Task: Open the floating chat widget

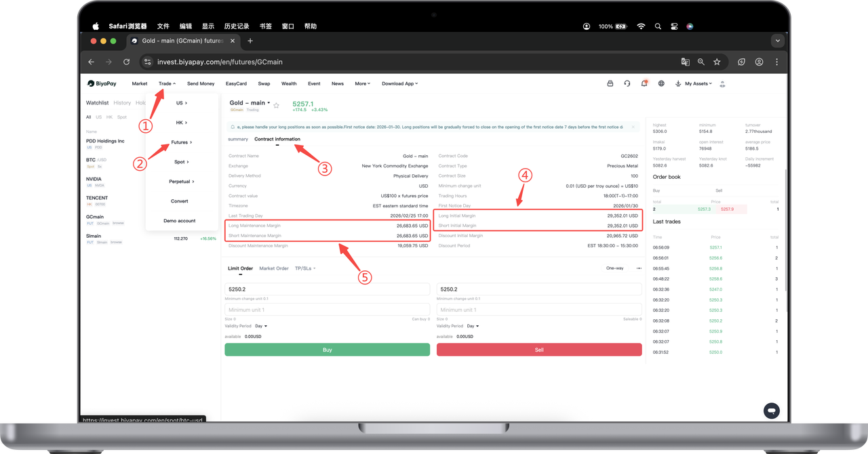Action: pyautogui.click(x=771, y=410)
